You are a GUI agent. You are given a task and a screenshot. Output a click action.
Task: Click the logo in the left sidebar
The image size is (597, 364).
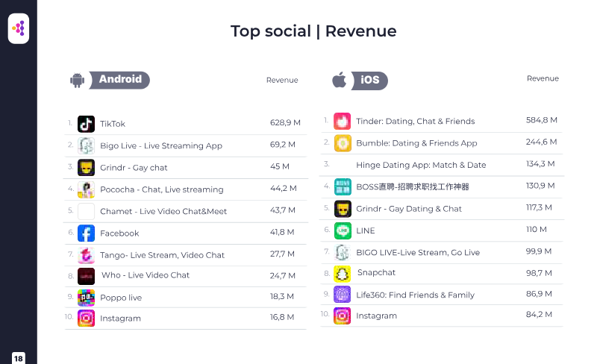(x=19, y=28)
